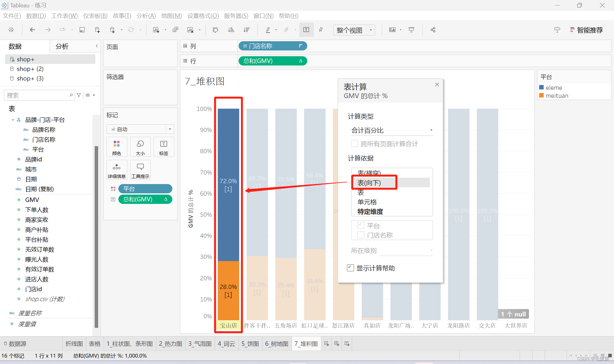Viewport: 614px width, 364px height.
Task: Click the fix axes pin icon
Action: tap(321, 30)
